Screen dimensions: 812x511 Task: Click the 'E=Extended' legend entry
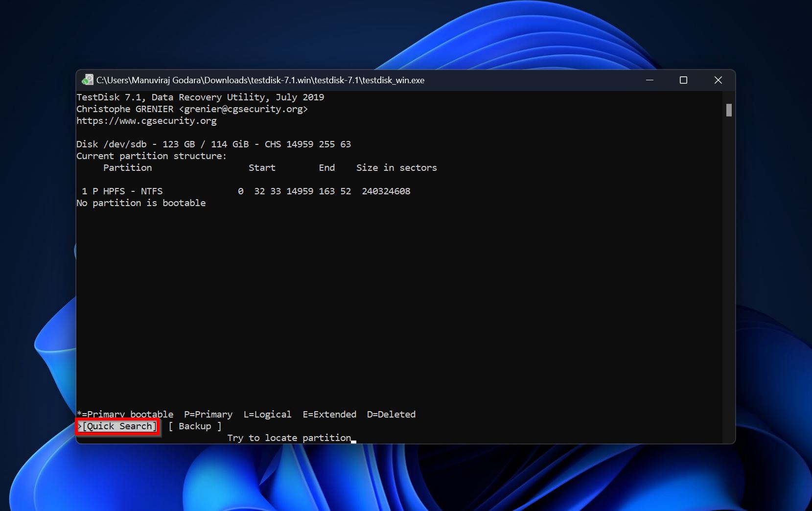[329, 415]
